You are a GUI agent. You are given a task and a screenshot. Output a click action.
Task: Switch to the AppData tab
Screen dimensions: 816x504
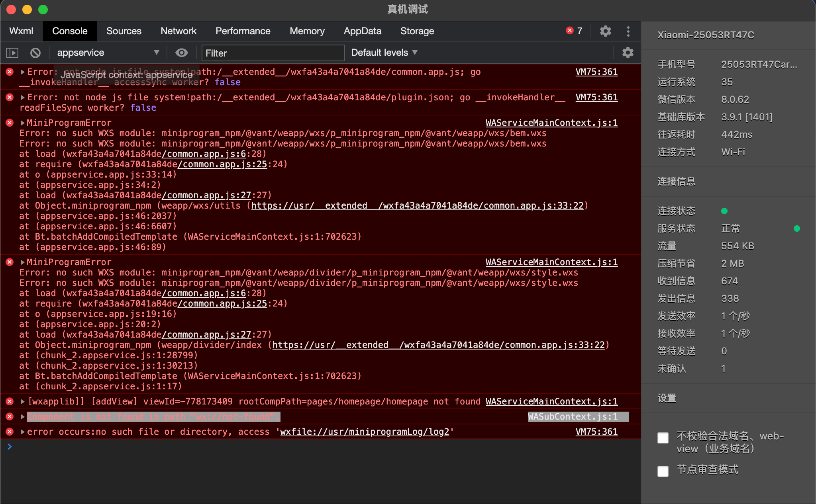[x=362, y=31]
